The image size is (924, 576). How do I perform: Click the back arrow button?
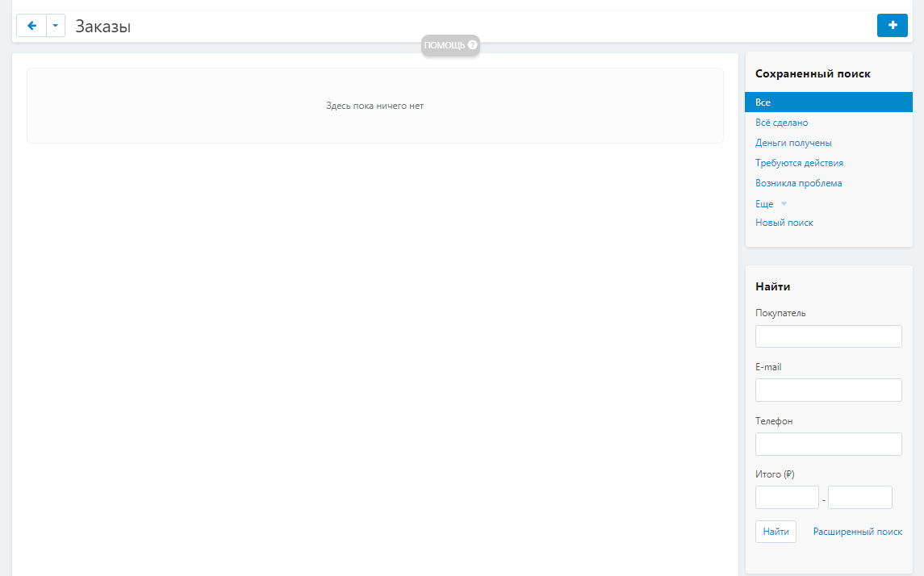tap(31, 26)
